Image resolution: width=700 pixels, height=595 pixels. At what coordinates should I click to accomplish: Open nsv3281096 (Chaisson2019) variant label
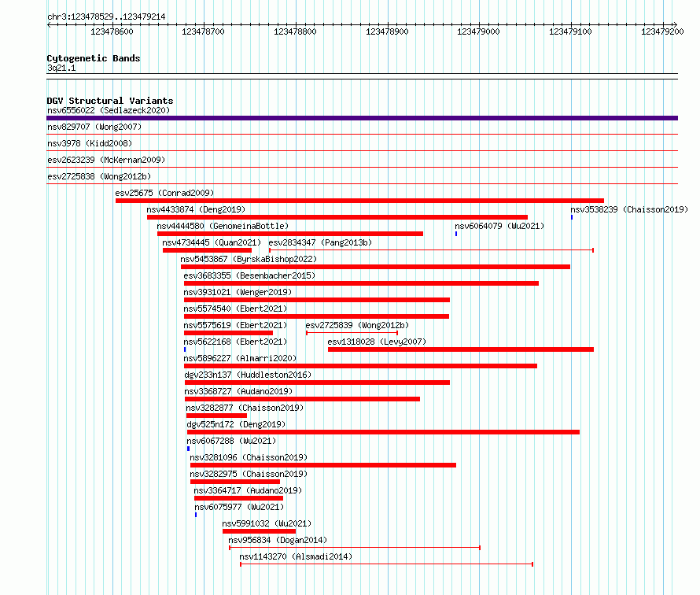249,457
